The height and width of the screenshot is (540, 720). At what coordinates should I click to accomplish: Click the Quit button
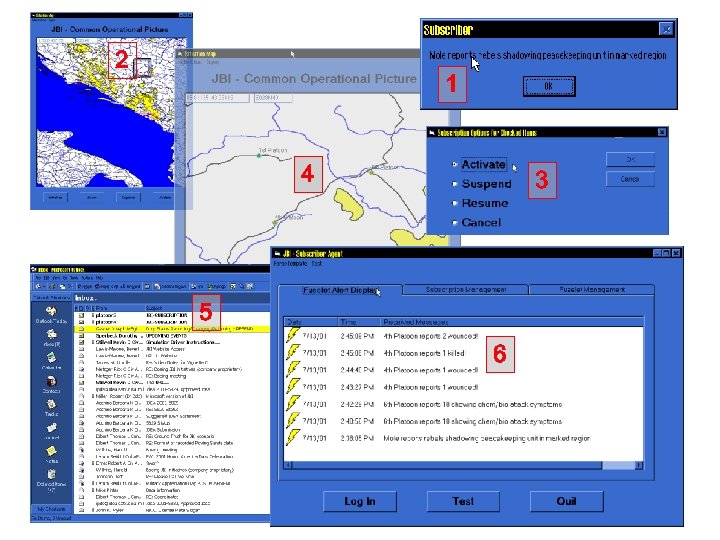point(566,501)
